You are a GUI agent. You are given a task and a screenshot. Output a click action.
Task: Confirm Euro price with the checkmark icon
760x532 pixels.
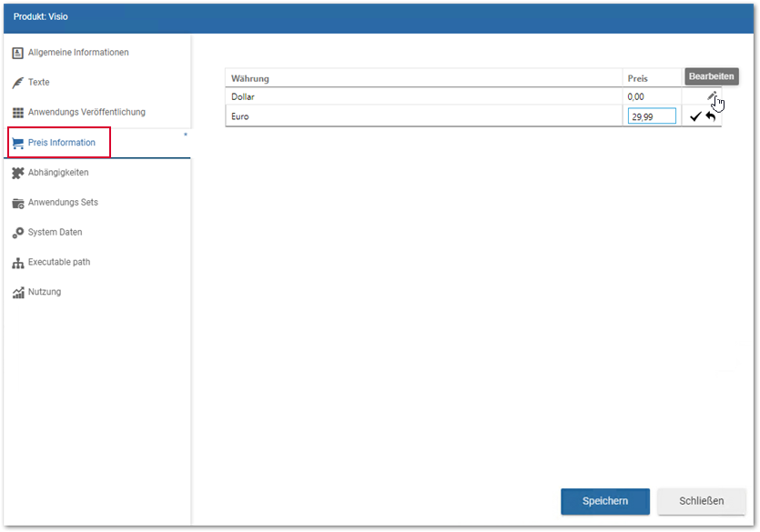click(x=695, y=116)
